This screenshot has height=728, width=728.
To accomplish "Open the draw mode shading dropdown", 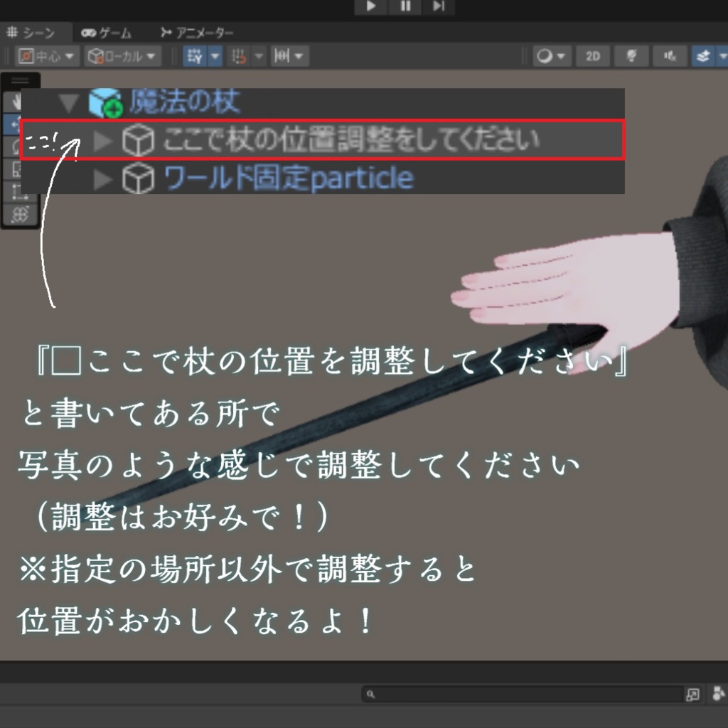I will click(551, 56).
